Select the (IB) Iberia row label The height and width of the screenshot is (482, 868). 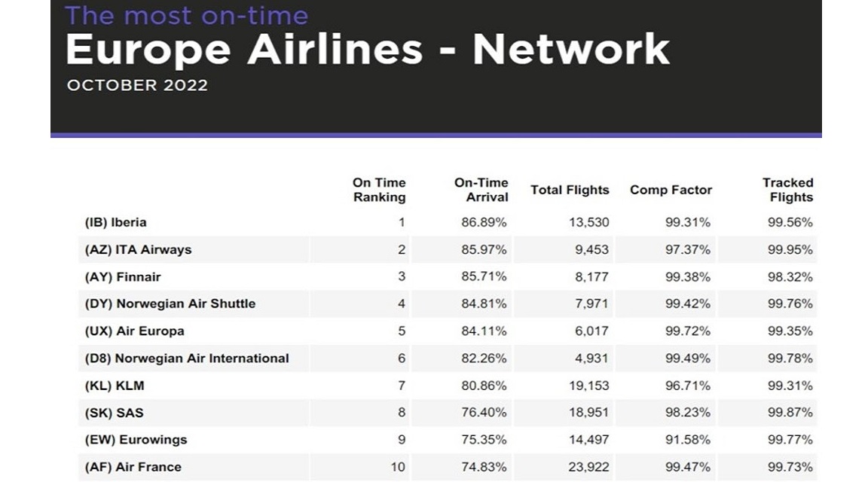point(116,222)
